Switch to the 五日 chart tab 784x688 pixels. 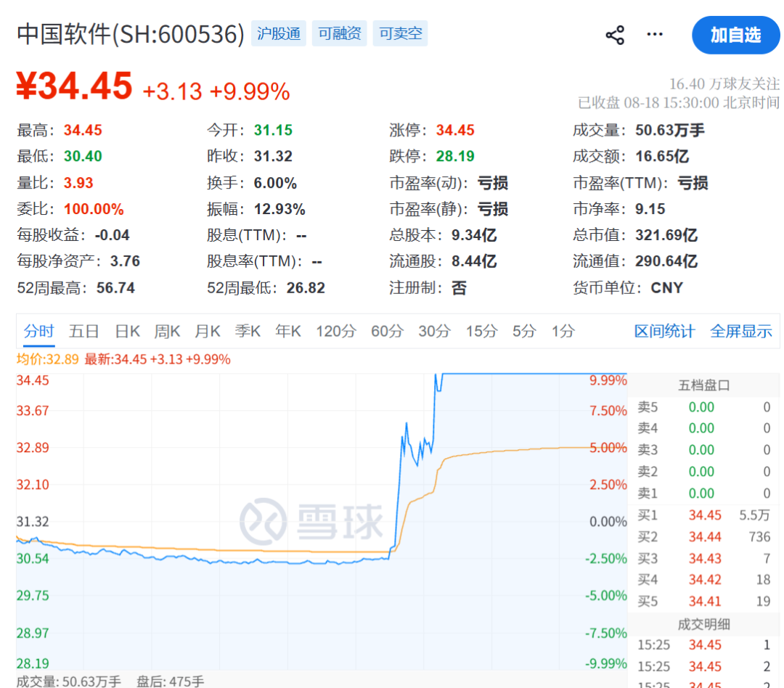83,331
